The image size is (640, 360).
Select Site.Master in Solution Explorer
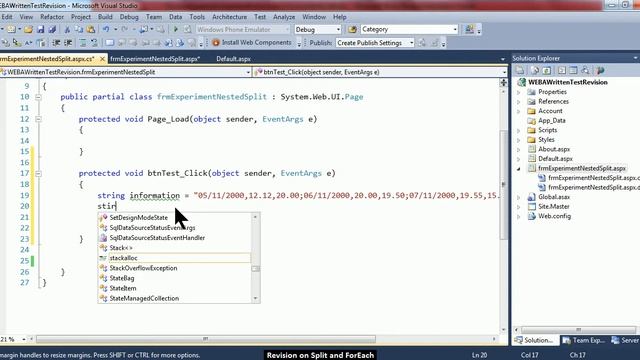(x=553, y=207)
